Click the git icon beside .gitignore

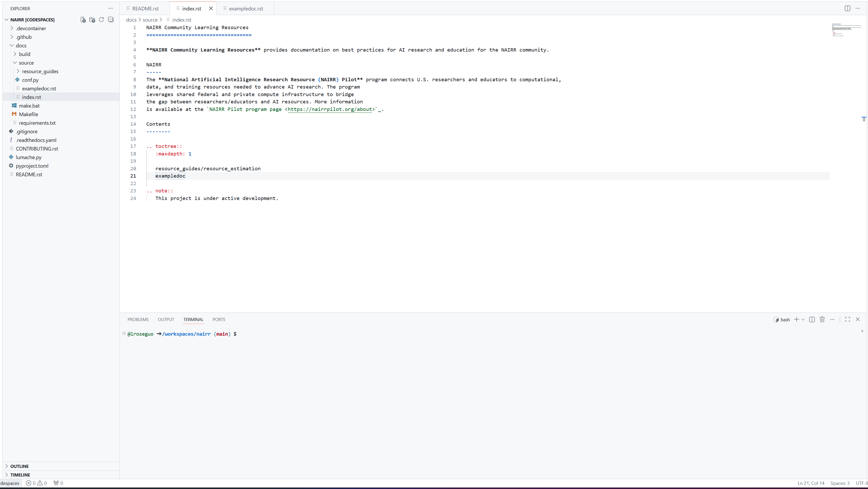pyautogui.click(x=11, y=131)
